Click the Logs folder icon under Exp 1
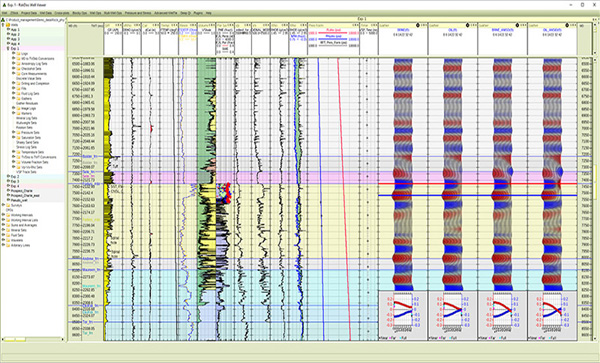The width and height of the screenshot is (600, 363). pyautogui.click(x=18, y=54)
